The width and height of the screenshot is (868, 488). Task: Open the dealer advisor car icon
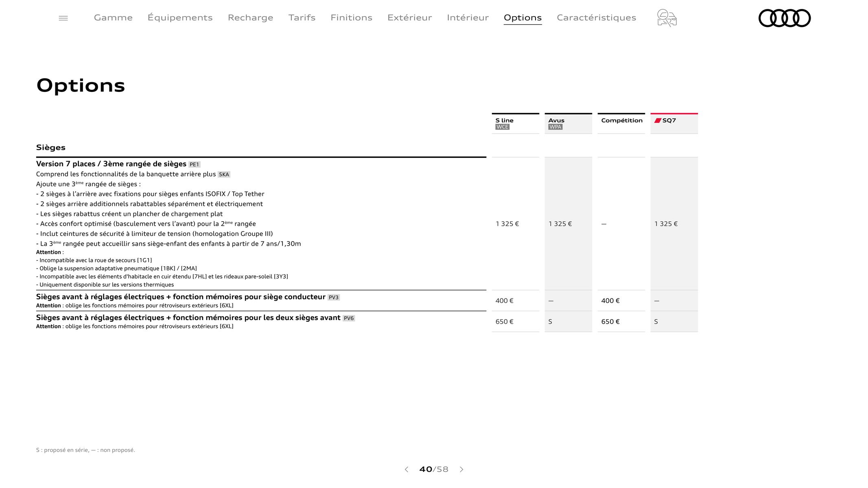tap(667, 18)
